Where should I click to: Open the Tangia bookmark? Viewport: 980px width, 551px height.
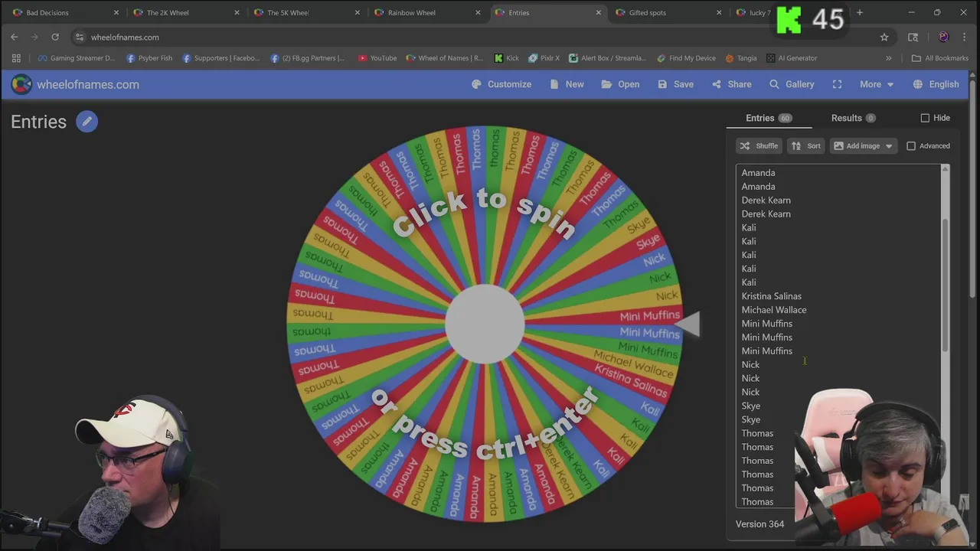(740, 58)
